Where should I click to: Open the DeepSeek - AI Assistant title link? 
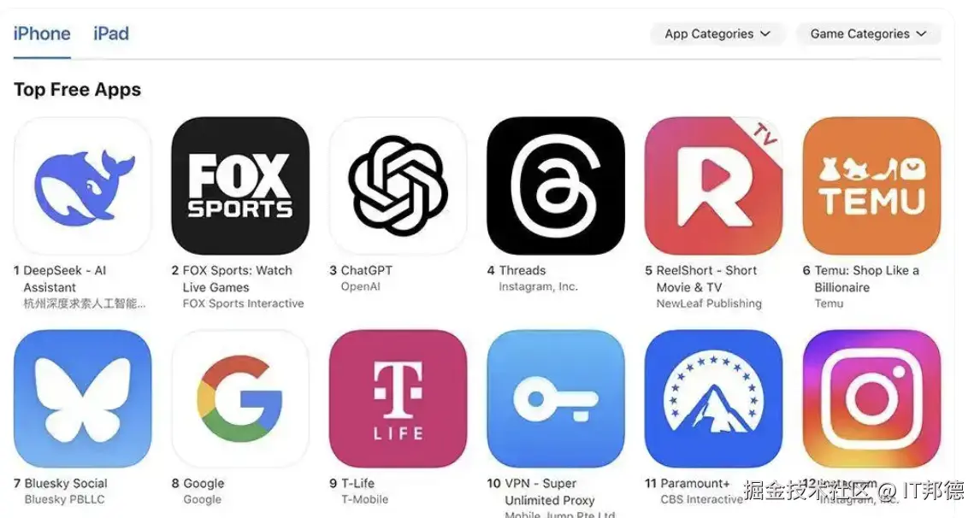pos(65,279)
